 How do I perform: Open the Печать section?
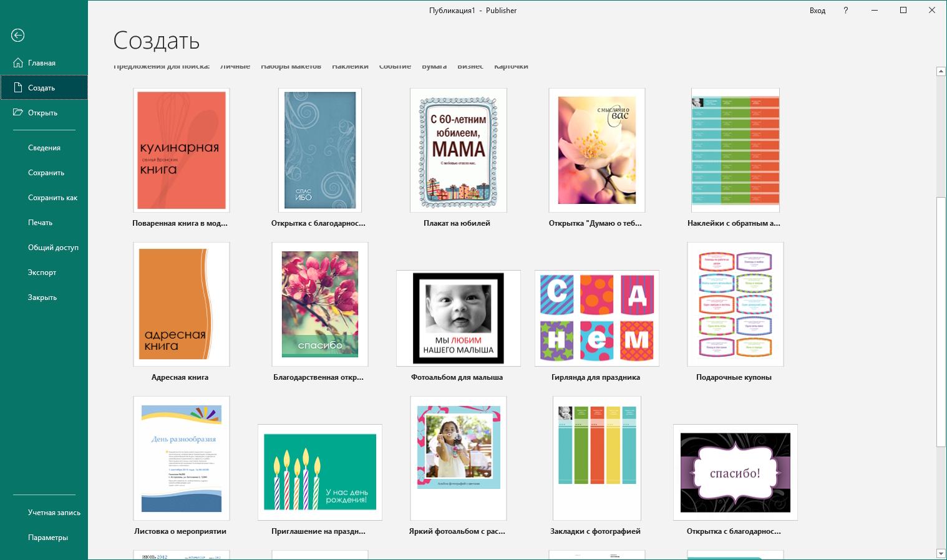point(40,223)
